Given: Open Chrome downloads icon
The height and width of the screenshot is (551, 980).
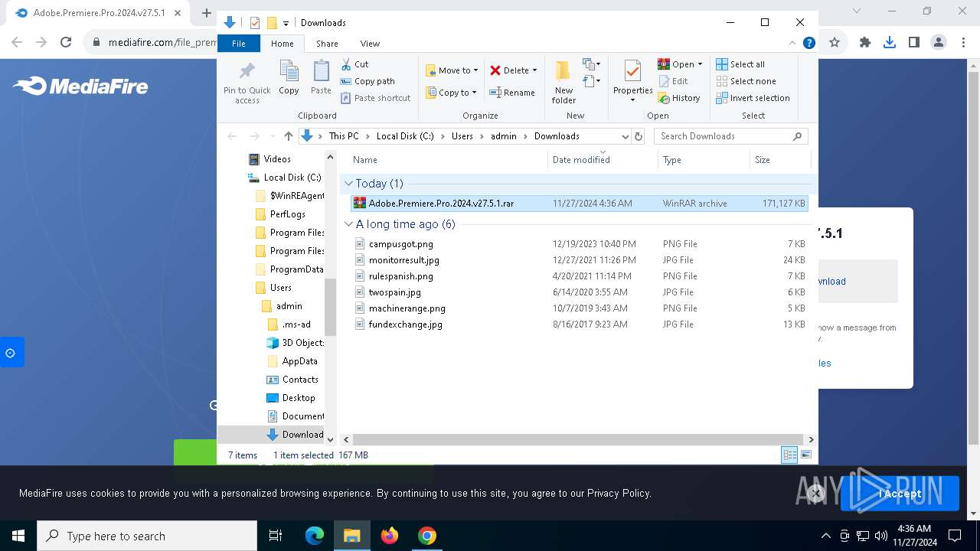Looking at the screenshot, I should point(890,43).
